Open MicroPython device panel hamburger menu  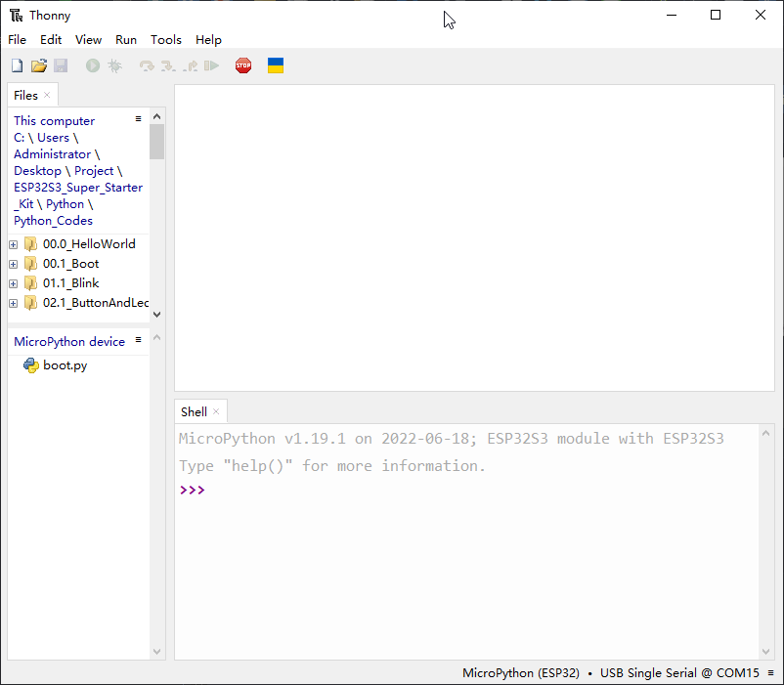139,340
